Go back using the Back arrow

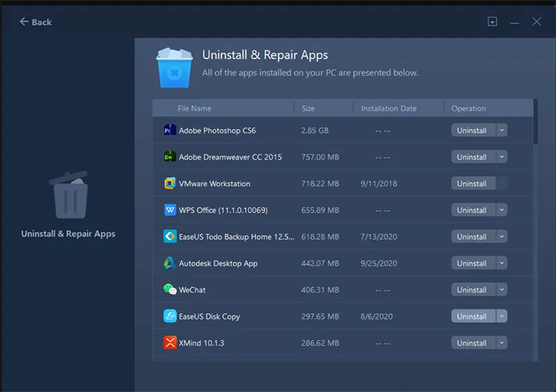pos(24,22)
